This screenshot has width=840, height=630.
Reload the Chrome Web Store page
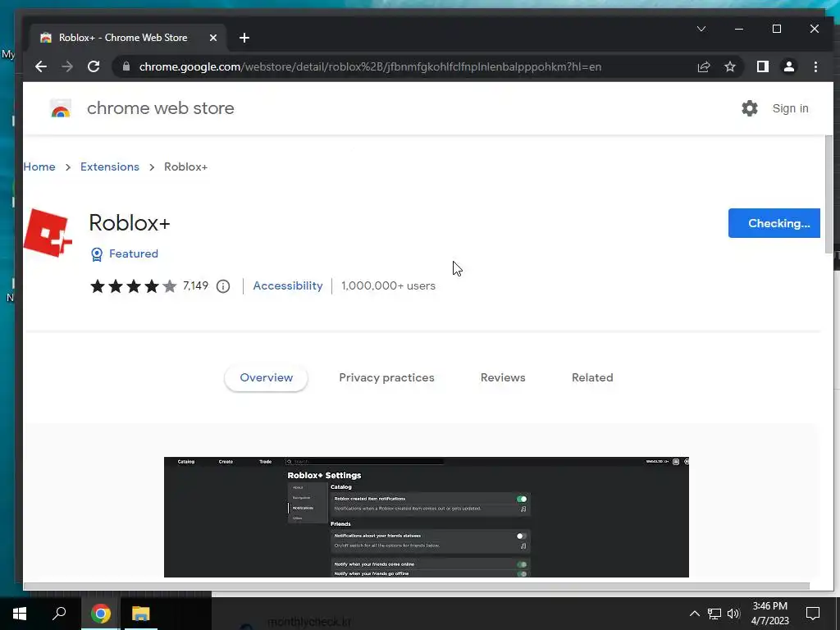pyautogui.click(x=94, y=67)
